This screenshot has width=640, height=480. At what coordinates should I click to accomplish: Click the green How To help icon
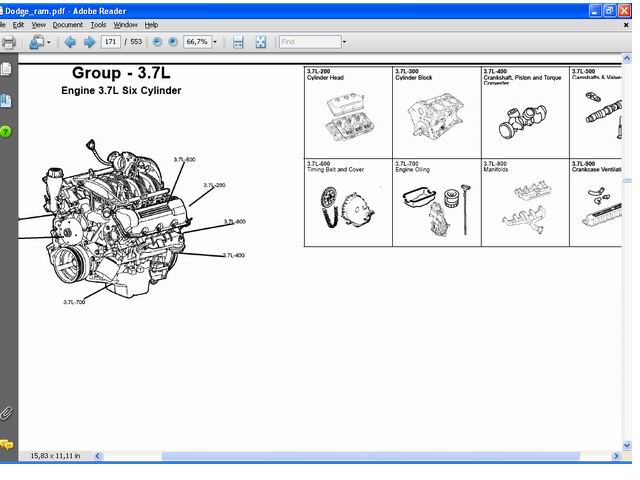6,131
